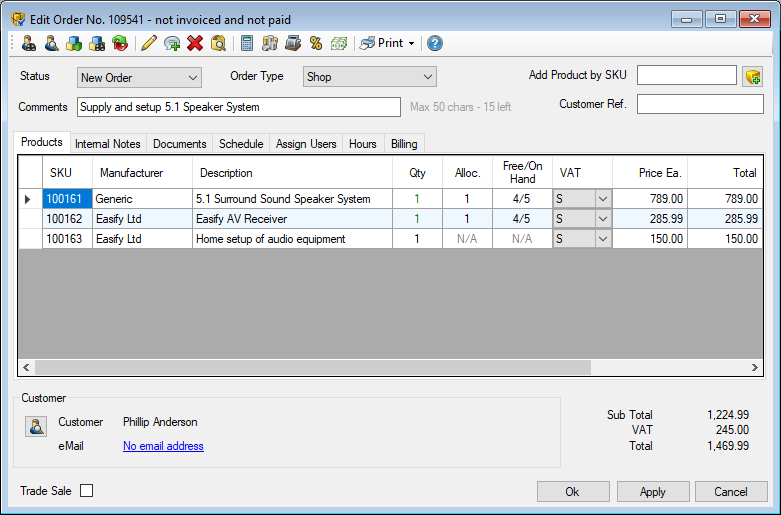The width and height of the screenshot is (781, 515).
Task: Expand the Status dropdown showing New Order
Action: point(193,77)
